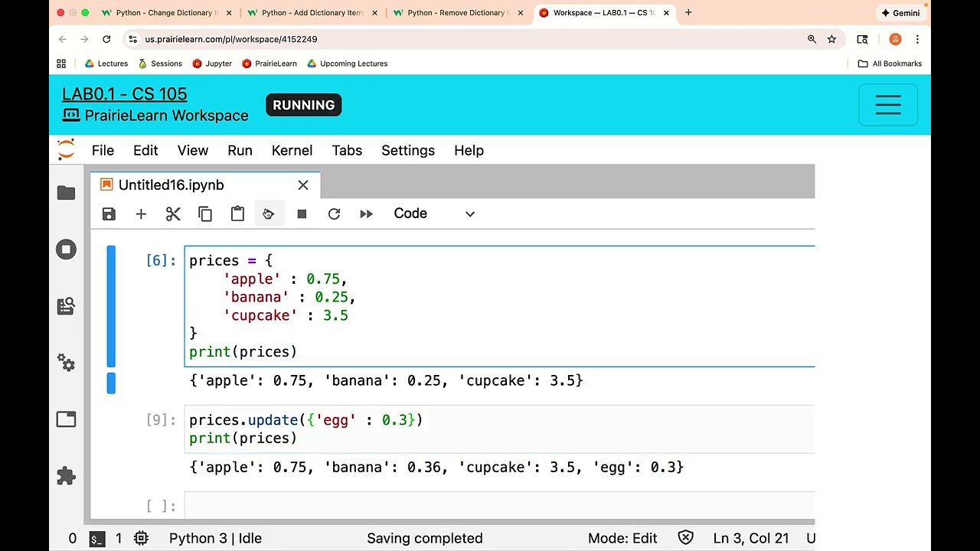This screenshot has width=980, height=551.
Task: Follow the LAB0.1 - CS 105 link
Action: pos(125,94)
